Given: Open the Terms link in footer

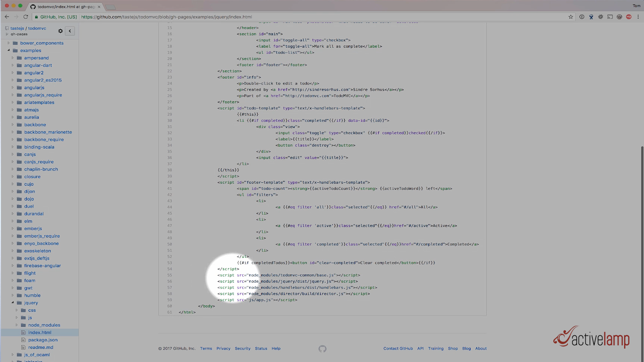Looking at the screenshot, I should pos(206,349).
